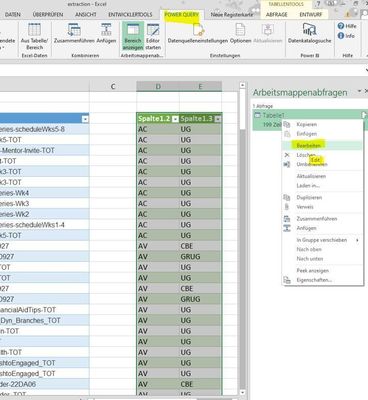
Task: Choose Verweis in the context menu
Action: [x=322, y=207]
